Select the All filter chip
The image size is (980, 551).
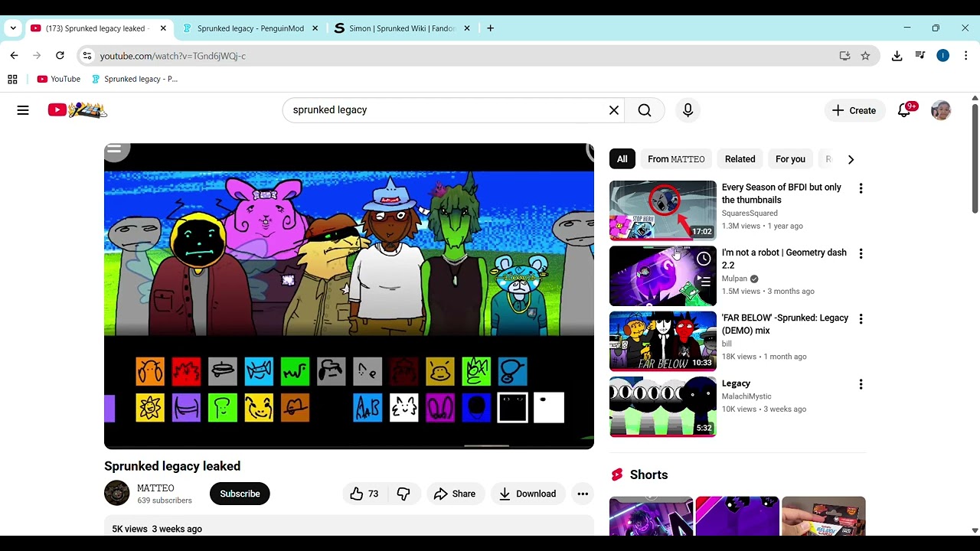pyautogui.click(x=622, y=159)
